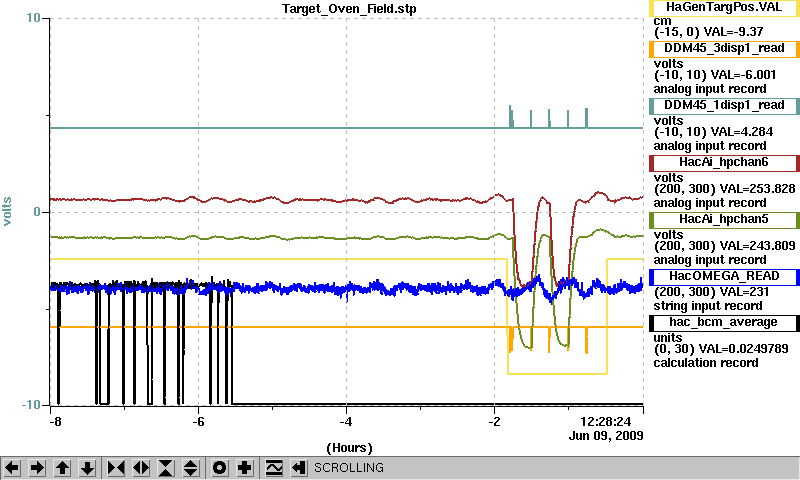Screen dimensions: 800x480
Task: Click the 'calculation record' text
Action: point(706,363)
